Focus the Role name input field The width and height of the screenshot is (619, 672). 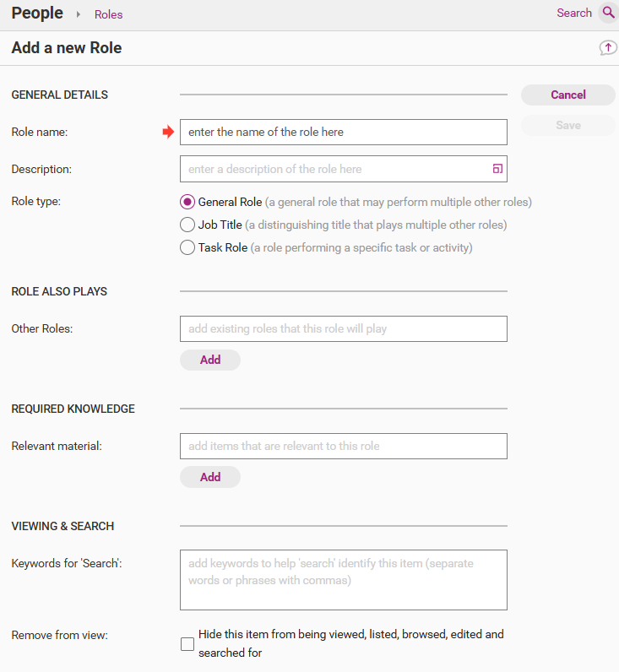pos(343,133)
